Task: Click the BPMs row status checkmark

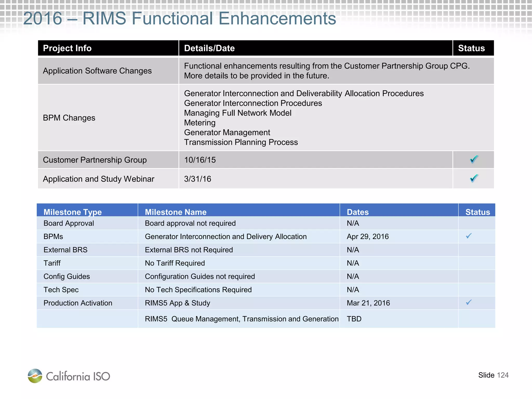Action: click(x=469, y=236)
